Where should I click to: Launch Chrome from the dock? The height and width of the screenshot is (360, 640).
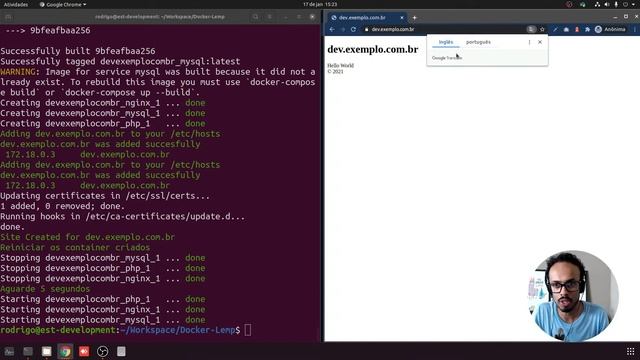click(x=65, y=351)
